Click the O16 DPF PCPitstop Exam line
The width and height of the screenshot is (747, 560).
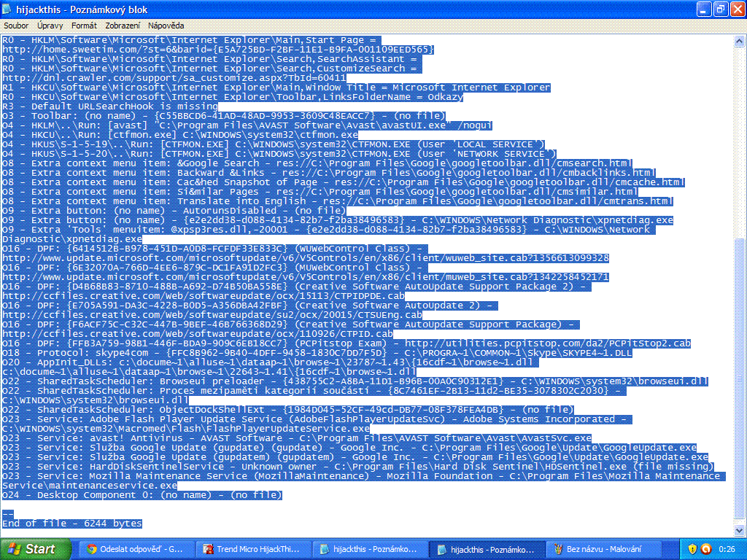point(347,343)
